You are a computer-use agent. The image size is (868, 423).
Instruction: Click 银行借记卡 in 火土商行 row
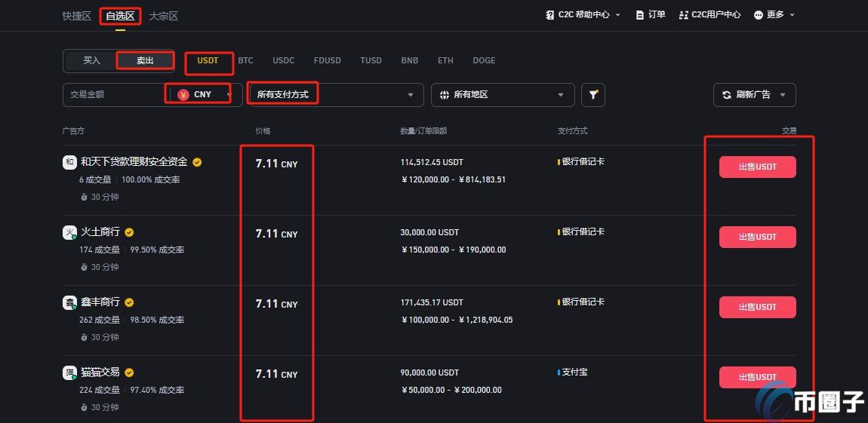583,232
